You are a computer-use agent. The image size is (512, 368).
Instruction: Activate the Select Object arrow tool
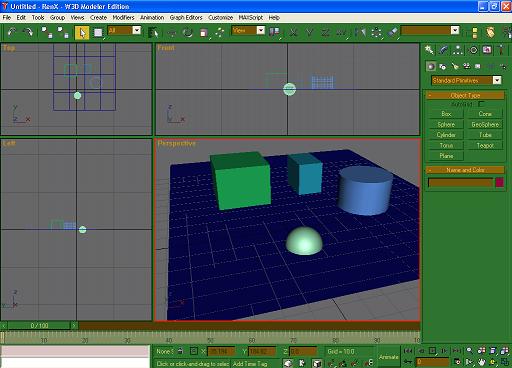pos(82,32)
